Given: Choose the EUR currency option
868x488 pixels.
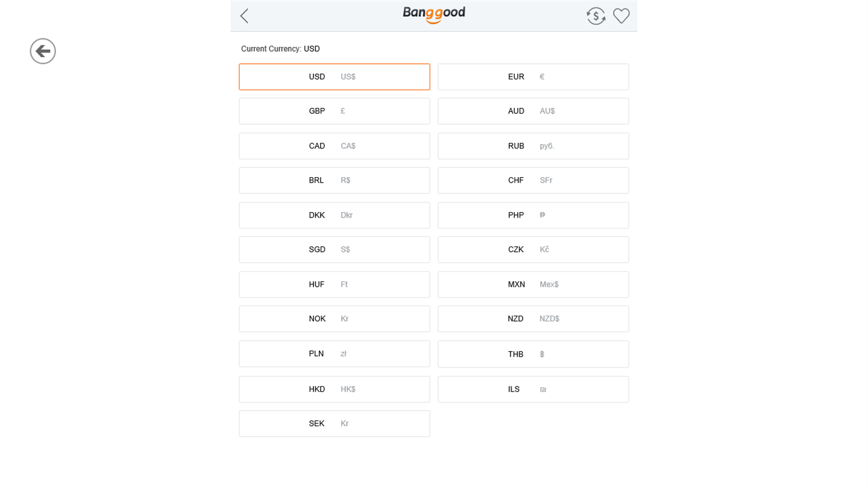Looking at the screenshot, I should tap(533, 77).
